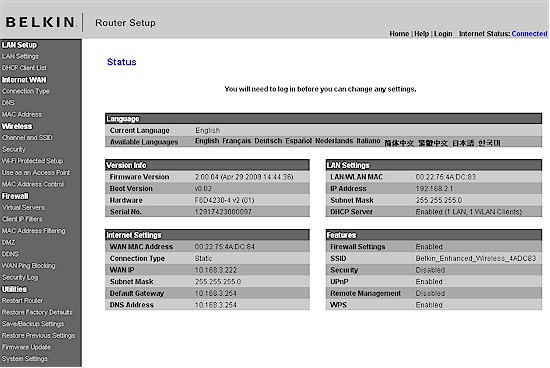Viewport: 550px width, 368px height.
Task: Open Client IP Filters page
Action: click(x=22, y=219)
